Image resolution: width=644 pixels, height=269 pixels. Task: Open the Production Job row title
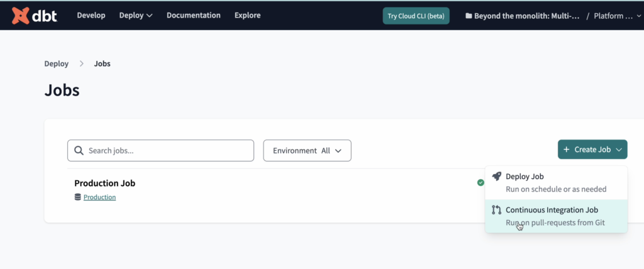[x=104, y=184]
